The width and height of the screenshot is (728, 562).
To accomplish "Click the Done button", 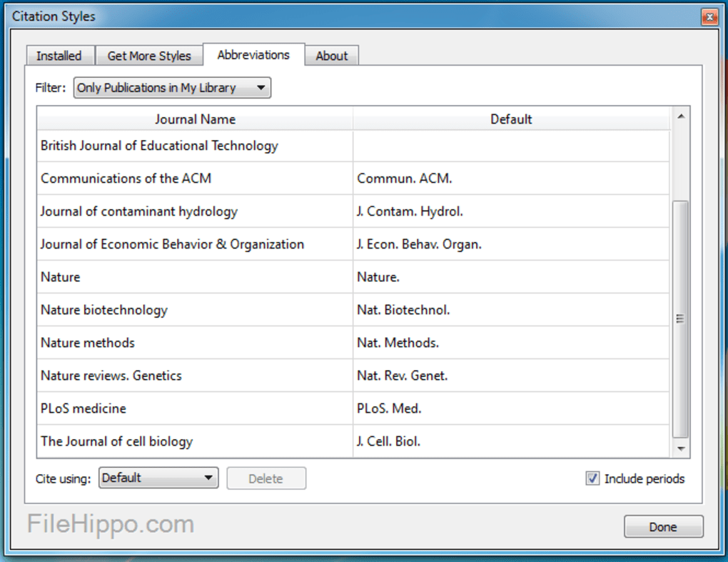I will pyautogui.click(x=663, y=526).
